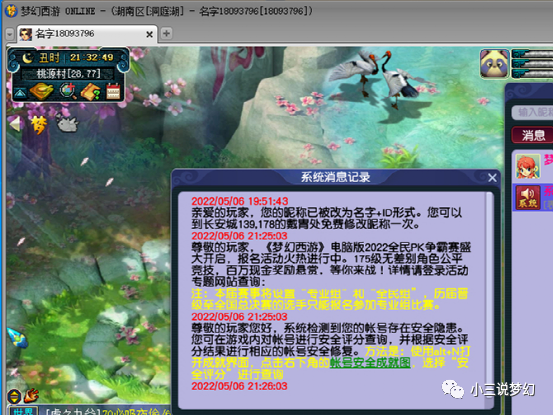Screen dimensions: 553x415
Task: Click the 丑时 time period label
Action: point(49,57)
